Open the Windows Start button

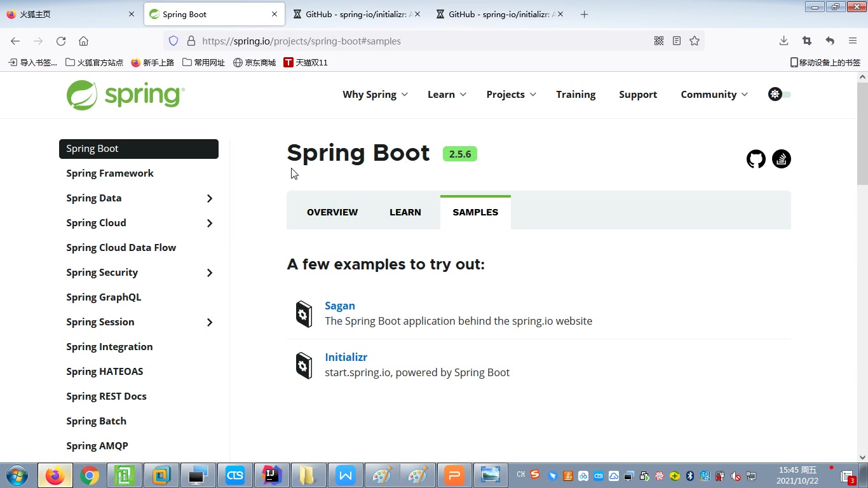click(17, 475)
